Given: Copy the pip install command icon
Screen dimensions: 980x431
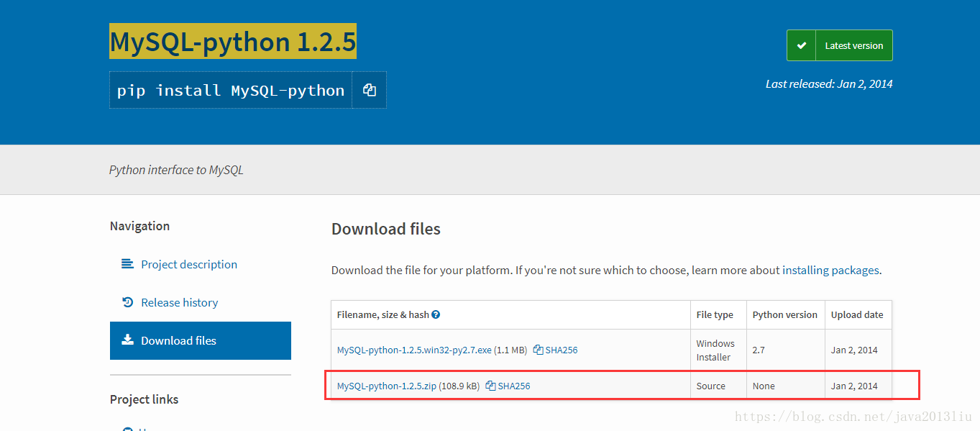Looking at the screenshot, I should [370, 90].
